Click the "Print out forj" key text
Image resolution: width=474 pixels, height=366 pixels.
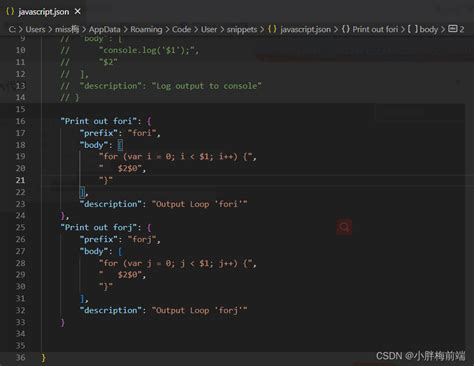point(99,227)
